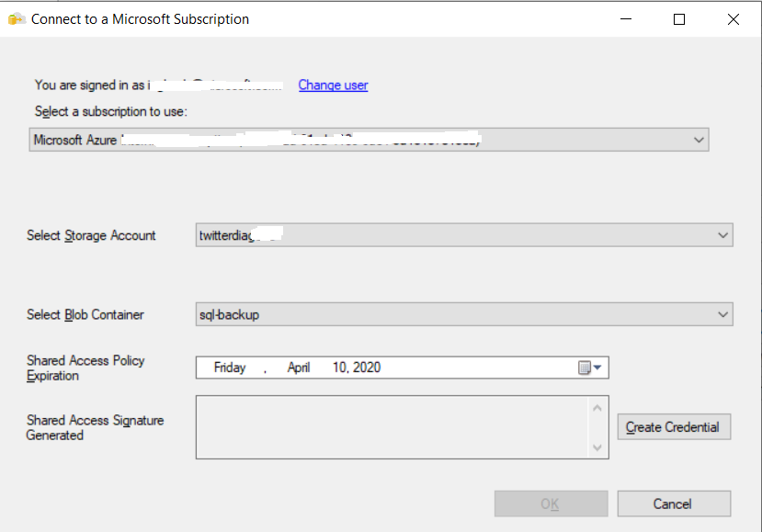Click the dialog's title bar icon

coord(17,18)
